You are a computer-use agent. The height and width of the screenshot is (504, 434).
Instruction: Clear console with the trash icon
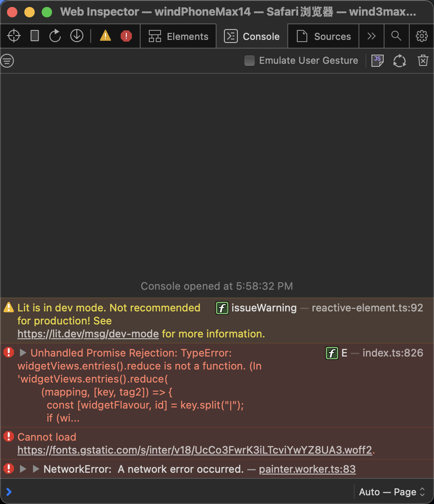(x=423, y=61)
